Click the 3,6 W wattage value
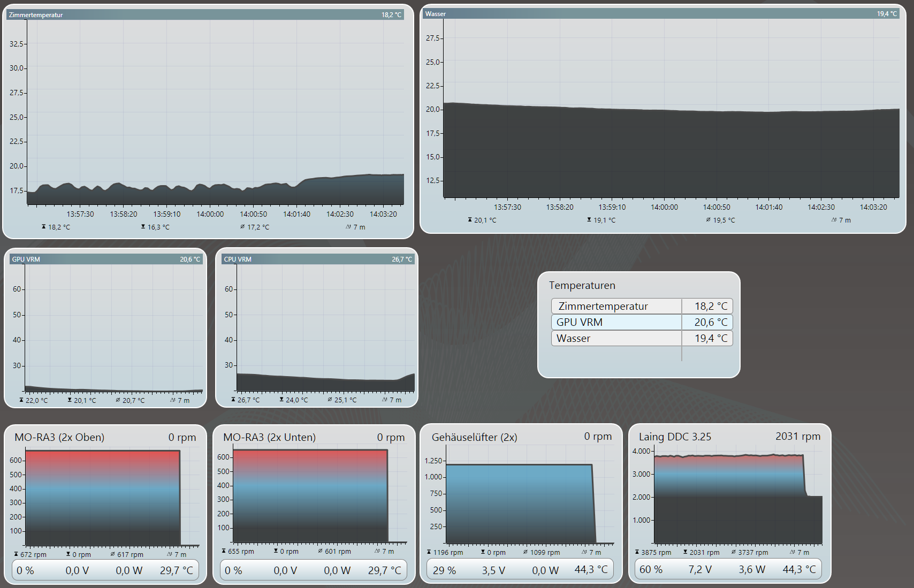914x588 pixels. [x=752, y=569]
